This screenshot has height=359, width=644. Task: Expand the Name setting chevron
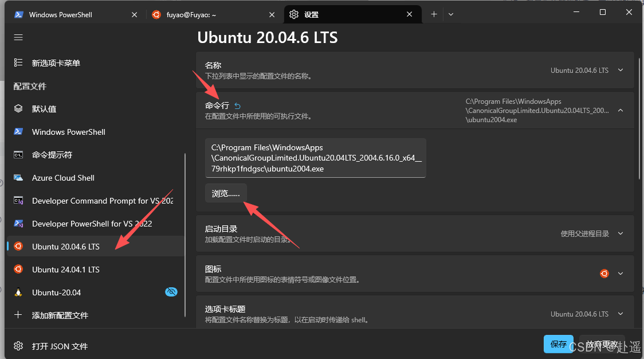click(x=621, y=70)
